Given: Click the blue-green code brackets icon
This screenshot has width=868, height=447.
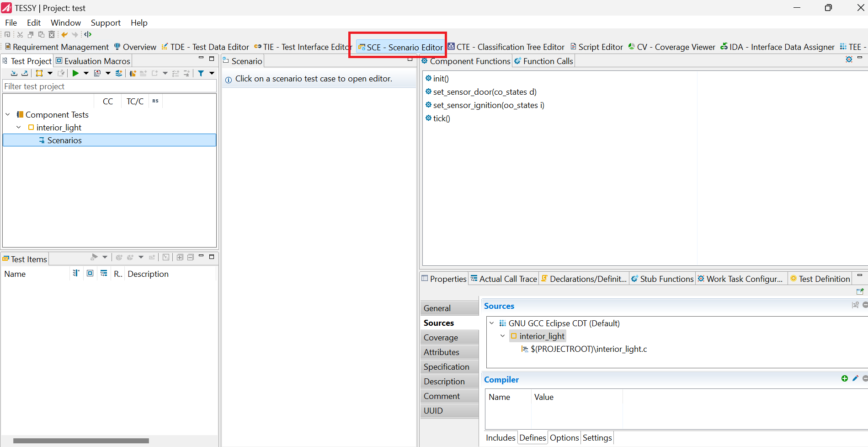Looking at the screenshot, I should pyautogui.click(x=88, y=34).
